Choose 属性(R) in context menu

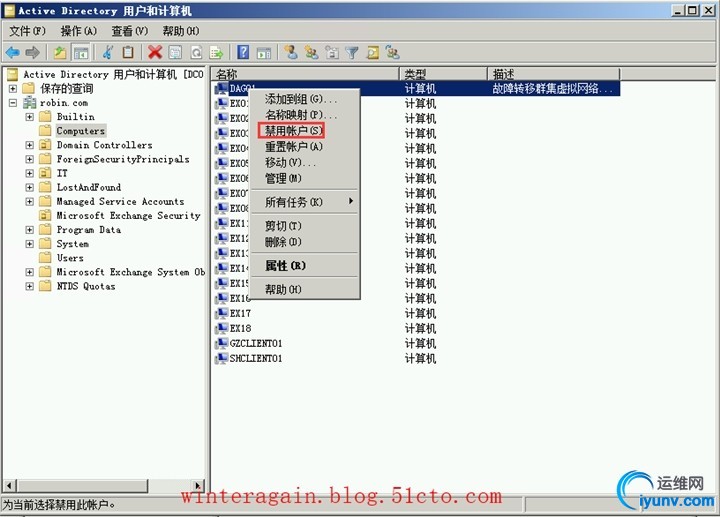pos(305,265)
